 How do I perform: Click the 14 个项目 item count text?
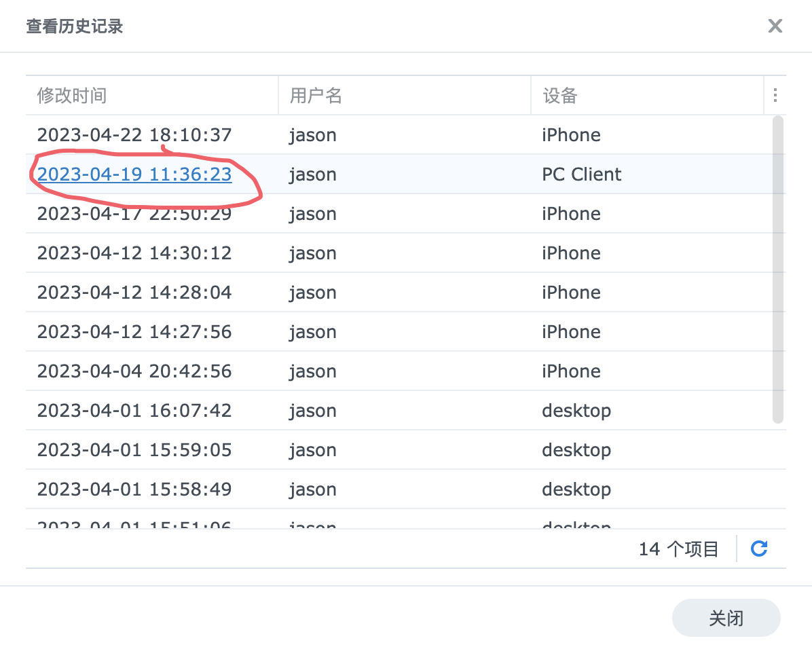coord(678,549)
